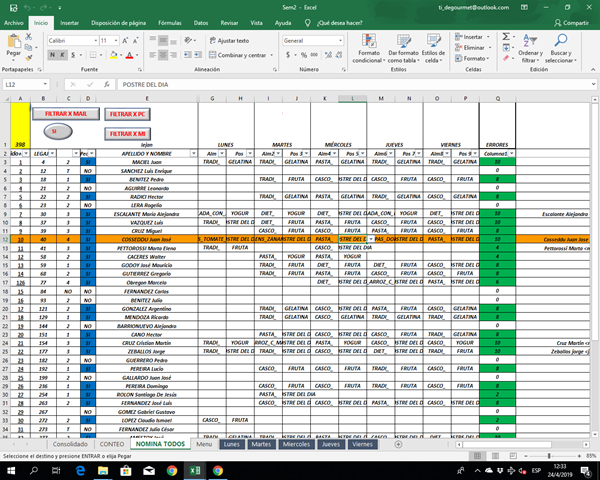The width and height of the screenshot is (600, 480).
Task: Toggle bold N formatting
Action: coord(52,55)
